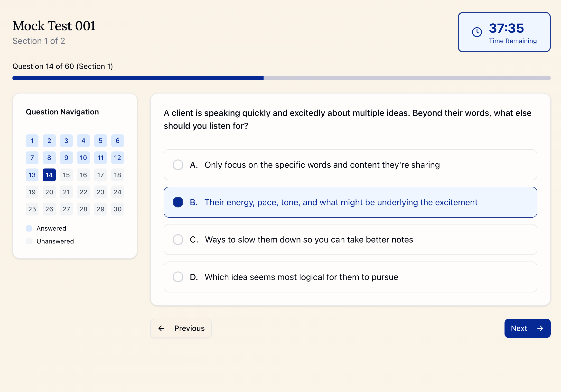Click the Unanswered legend swatch
Image resolution: width=561 pixels, height=392 pixels.
coord(29,241)
